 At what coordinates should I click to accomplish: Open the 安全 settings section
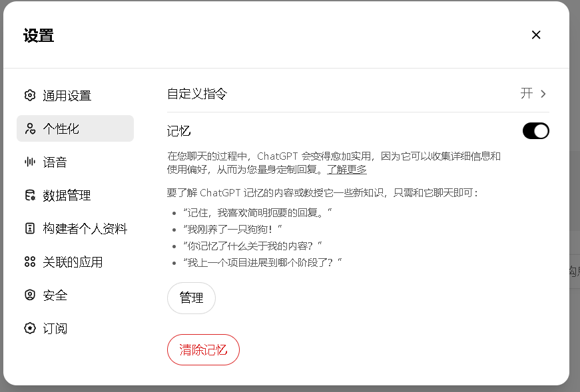pos(54,295)
